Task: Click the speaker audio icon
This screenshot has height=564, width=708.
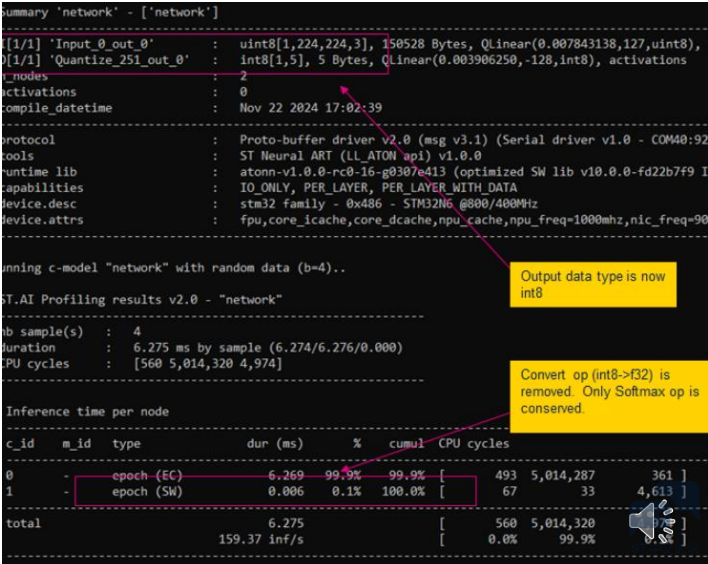Action: coord(652,521)
